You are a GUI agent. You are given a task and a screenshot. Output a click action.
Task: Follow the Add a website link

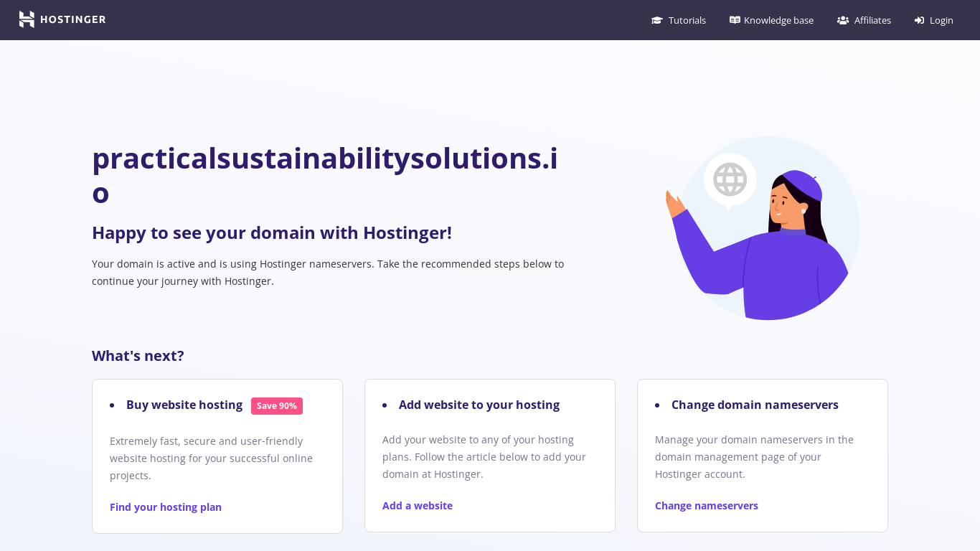pyautogui.click(x=418, y=506)
